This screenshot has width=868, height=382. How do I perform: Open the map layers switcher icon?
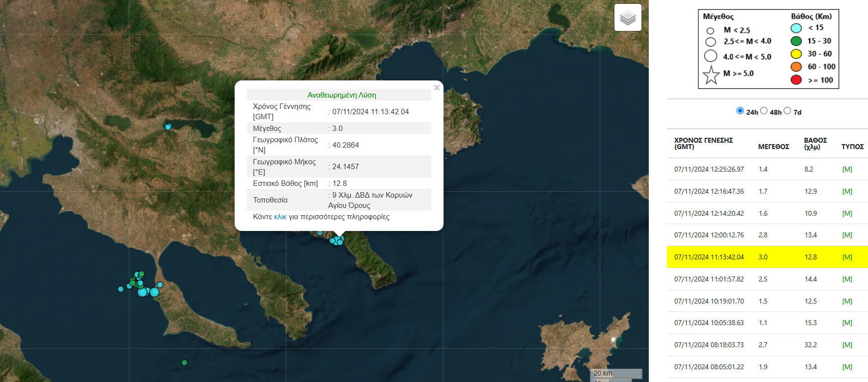point(628,18)
